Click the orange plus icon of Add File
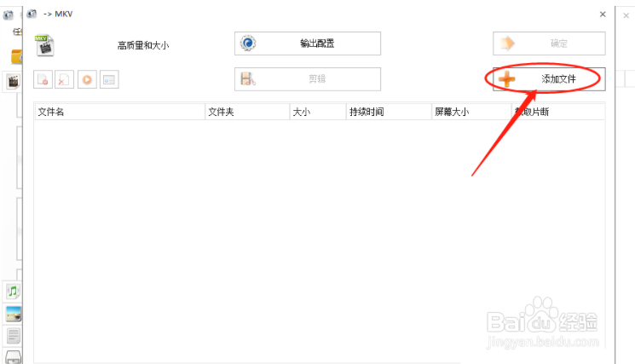This screenshot has width=635, height=364. 506,79
